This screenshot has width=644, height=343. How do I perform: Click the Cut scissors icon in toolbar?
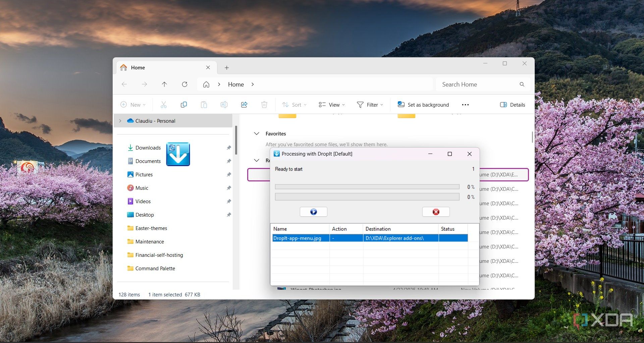(x=163, y=105)
